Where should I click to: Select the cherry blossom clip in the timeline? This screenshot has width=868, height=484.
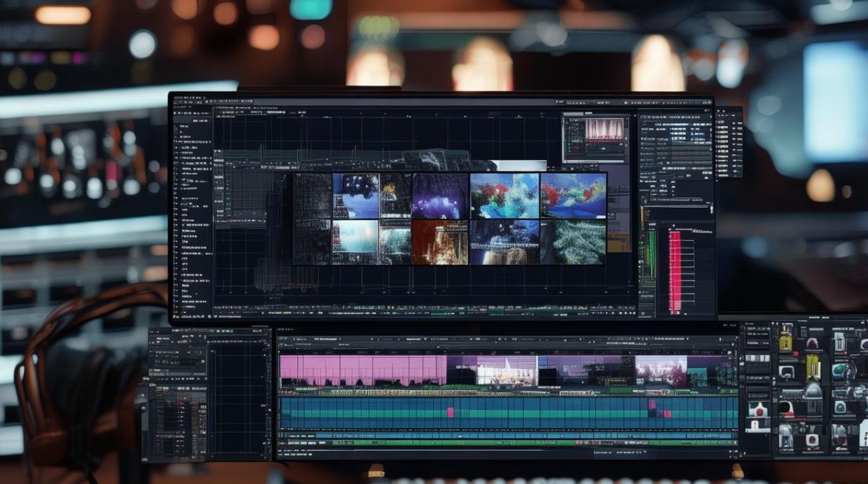[661, 370]
